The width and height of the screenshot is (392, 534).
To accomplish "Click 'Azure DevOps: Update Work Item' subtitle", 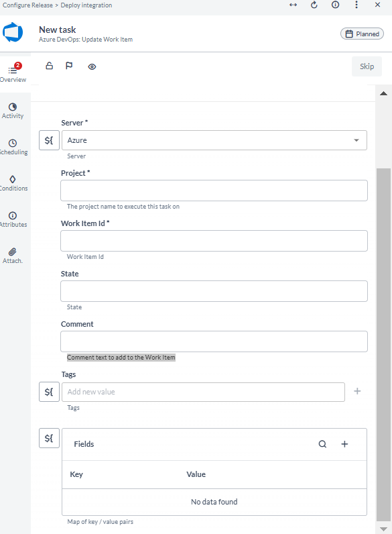I will pyautogui.click(x=86, y=40).
